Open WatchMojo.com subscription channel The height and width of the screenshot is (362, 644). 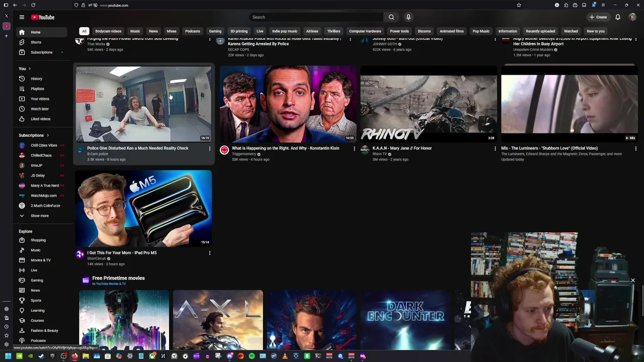pos(40,196)
